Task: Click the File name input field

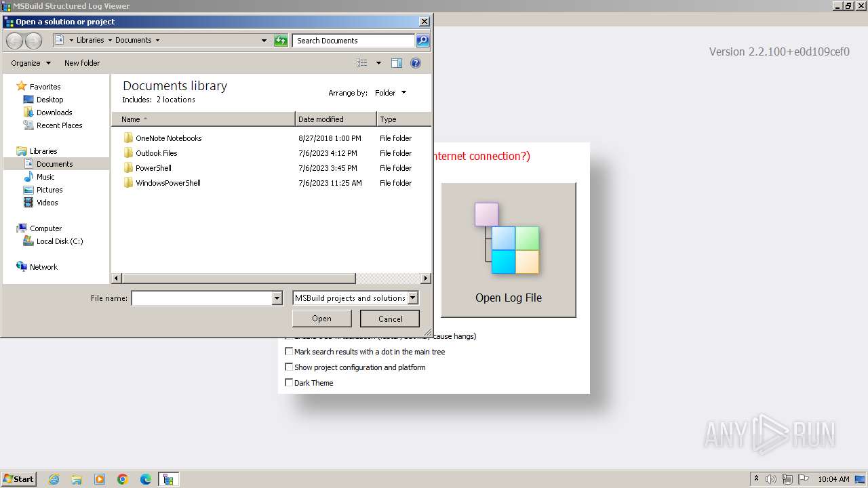Action: point(201,298)
